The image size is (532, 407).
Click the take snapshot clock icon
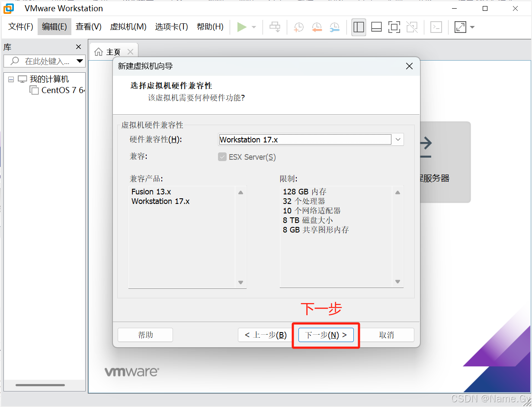coord(298,27)
